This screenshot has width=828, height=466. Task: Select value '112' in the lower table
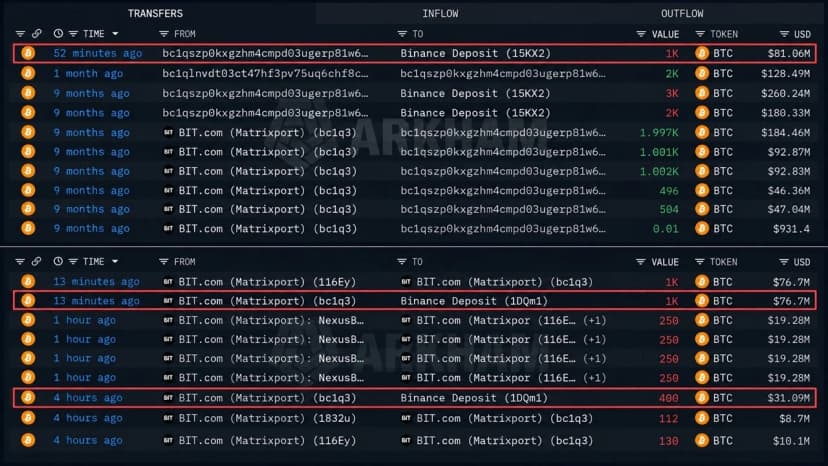[x=669, y=418]
